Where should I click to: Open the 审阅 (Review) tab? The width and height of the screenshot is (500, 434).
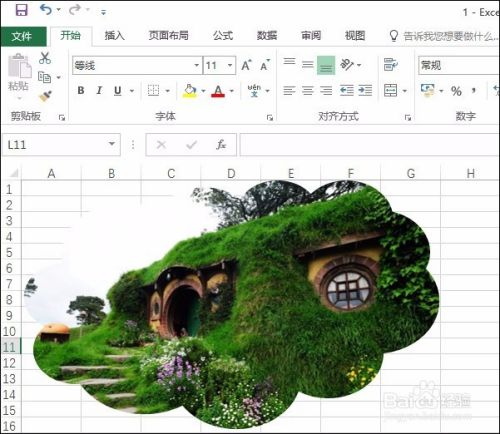(311, 35)
